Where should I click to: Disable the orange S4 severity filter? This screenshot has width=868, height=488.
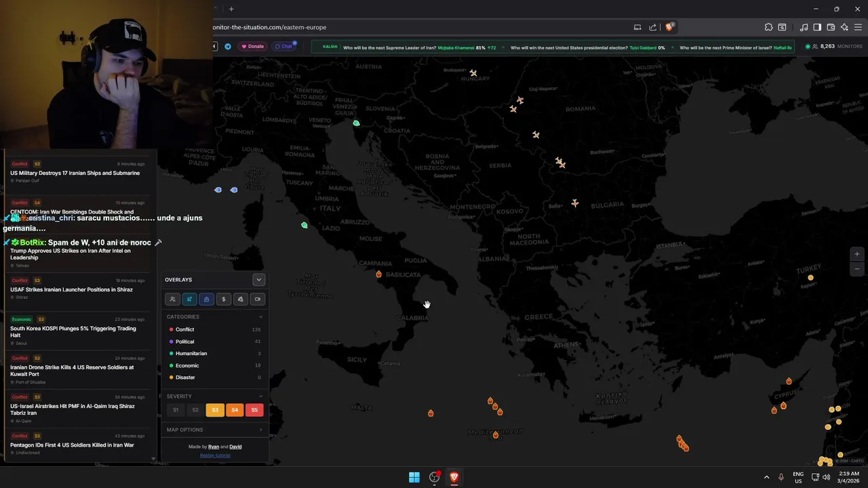click(x=235, y=410)
